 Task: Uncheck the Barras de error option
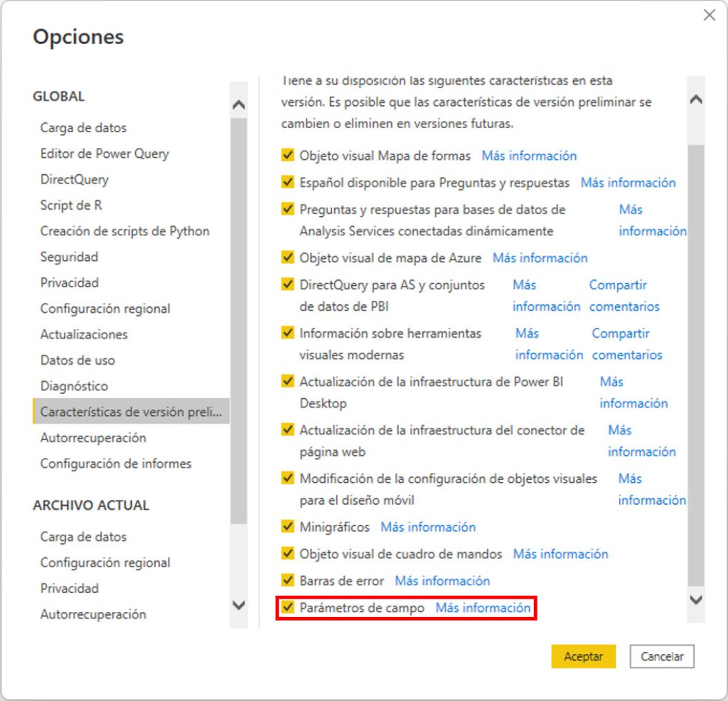[288, 580]
